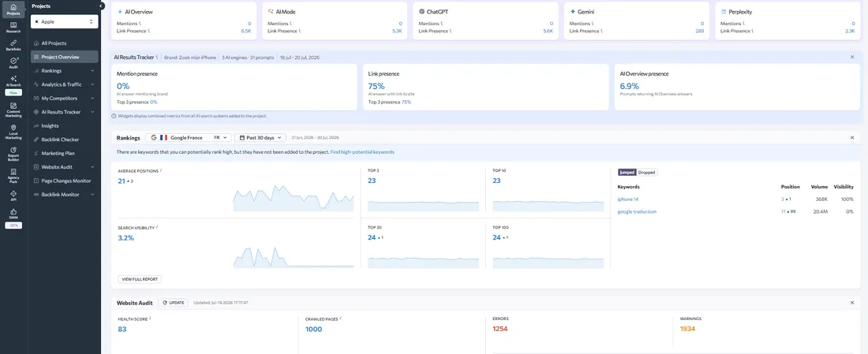Select the Dropped keywords toggle
Image resolution: width=868 pixels, height=354 pixels.
pos(647,172)
